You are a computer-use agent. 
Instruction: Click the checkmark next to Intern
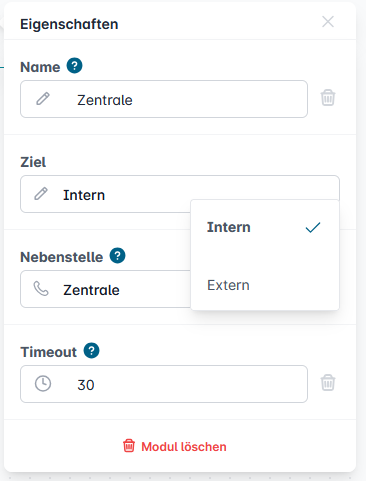click(313, 228)
